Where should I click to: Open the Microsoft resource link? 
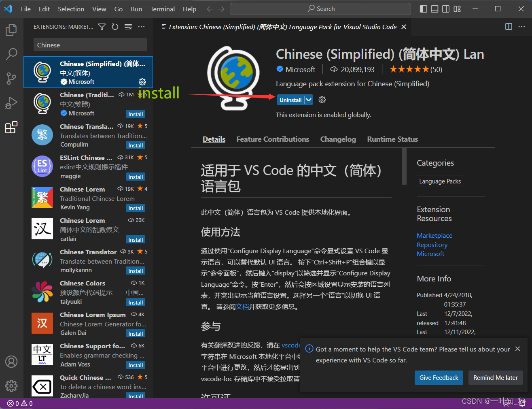[x=430, y=253]
